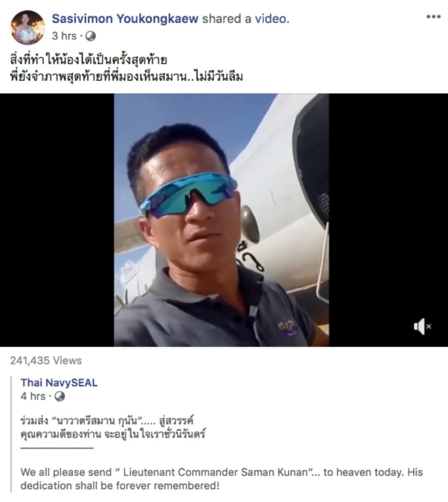Click the sunglasses in the video frame
448x502 pixels.
tap(188, 196)
